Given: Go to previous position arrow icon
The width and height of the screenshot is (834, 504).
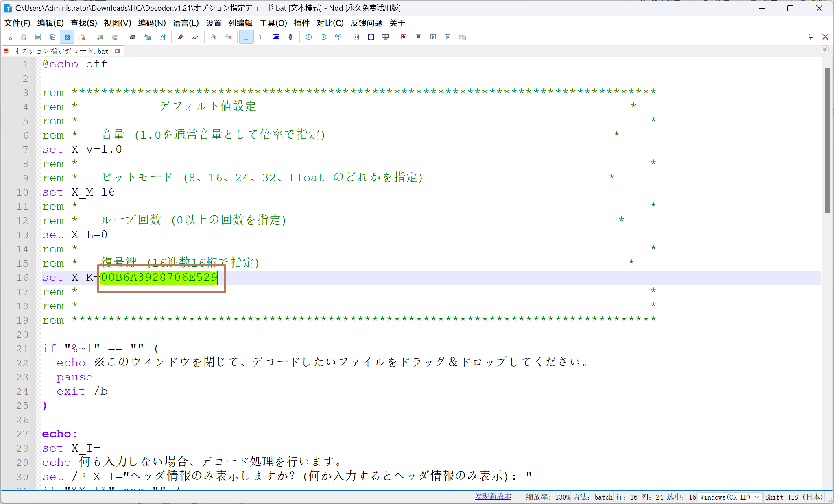Looking at the screenshot, I should pyautogui.click(x=309, y=37).
